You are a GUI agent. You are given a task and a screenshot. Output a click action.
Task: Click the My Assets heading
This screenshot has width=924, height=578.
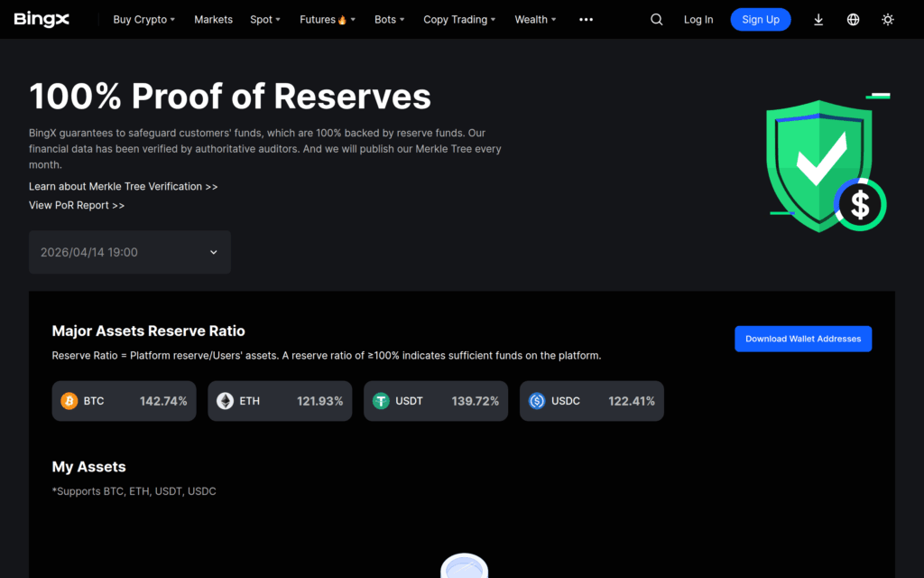click(x=89, y=467)
